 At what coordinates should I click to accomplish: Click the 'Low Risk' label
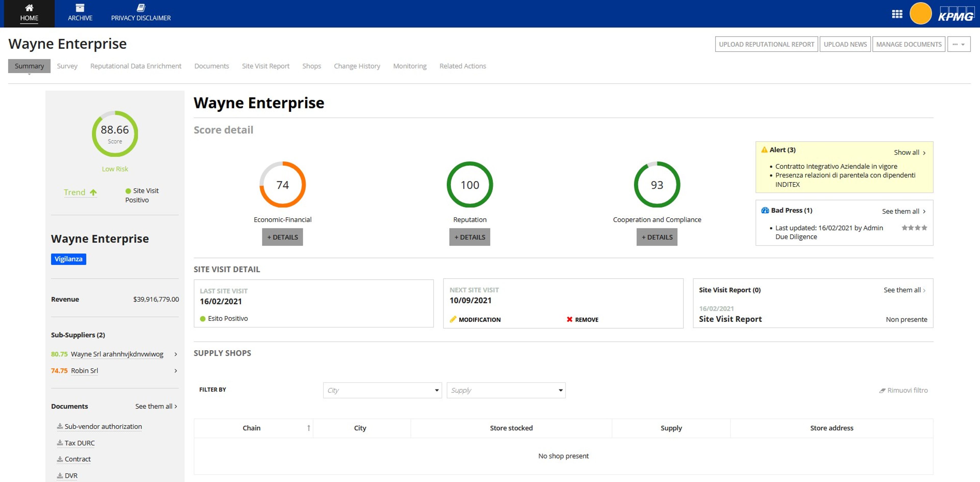[115, 169]
